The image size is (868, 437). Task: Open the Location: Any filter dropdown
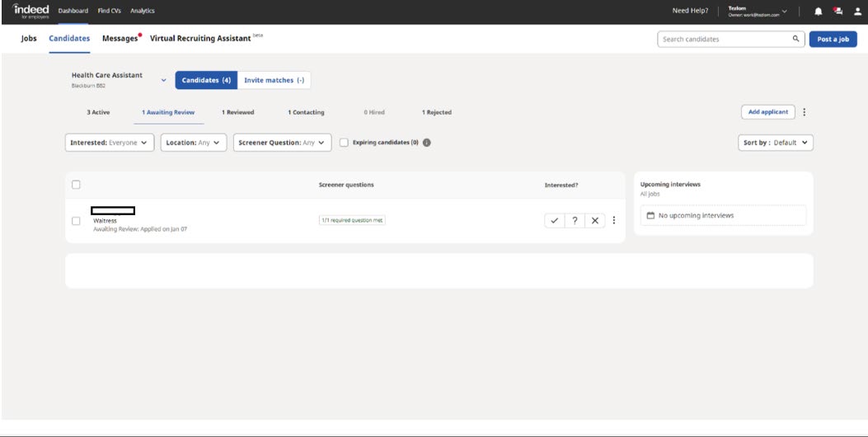(x=194, y=143)
